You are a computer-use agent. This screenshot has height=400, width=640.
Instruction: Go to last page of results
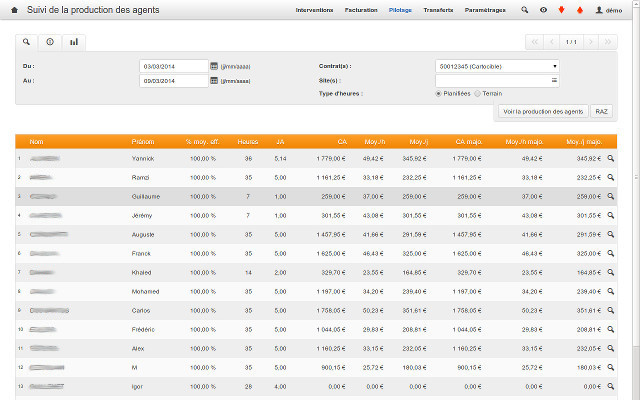[608, 42]
